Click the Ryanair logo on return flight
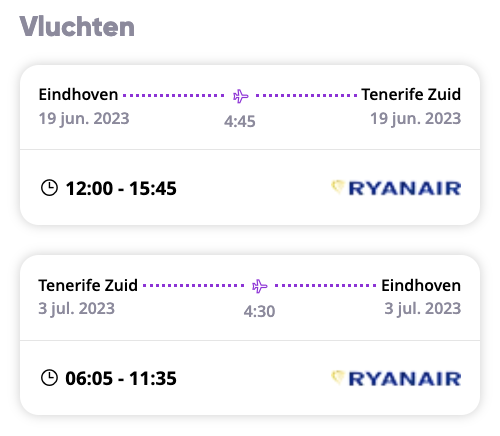The width and height of the screenshot is (500, 436). pyautogui.click(x=396, y=378)
